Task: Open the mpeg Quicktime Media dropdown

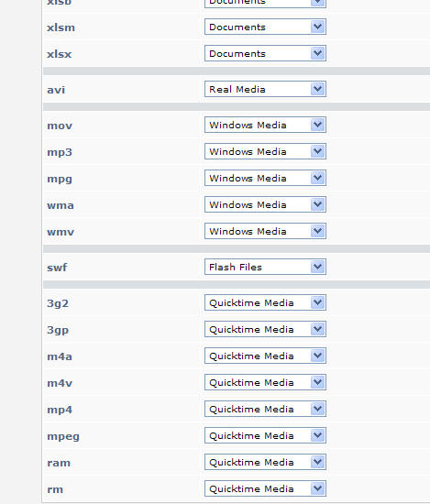Action: coord(265,436)
